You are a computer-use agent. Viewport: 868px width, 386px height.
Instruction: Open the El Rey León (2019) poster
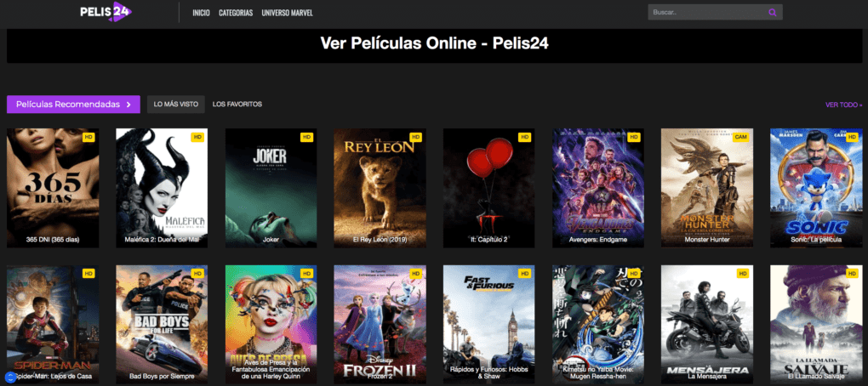tap(380, 188)
